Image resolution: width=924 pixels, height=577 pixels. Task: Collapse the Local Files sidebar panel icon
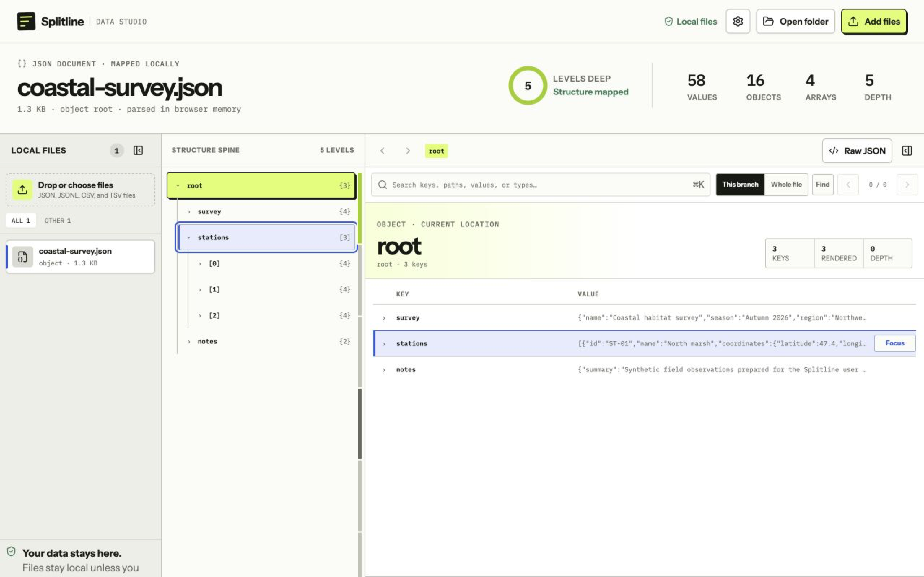click(x=138, y=150)
